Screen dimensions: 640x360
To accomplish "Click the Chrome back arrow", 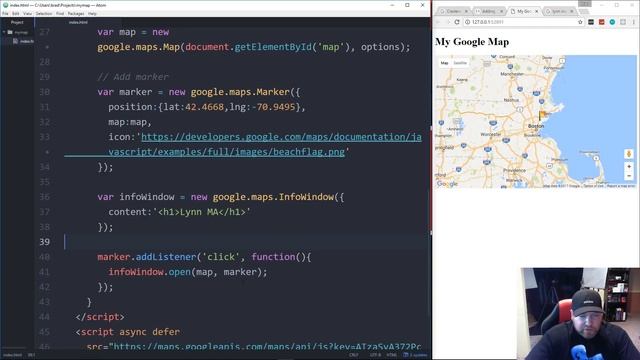I will [438, 22].
